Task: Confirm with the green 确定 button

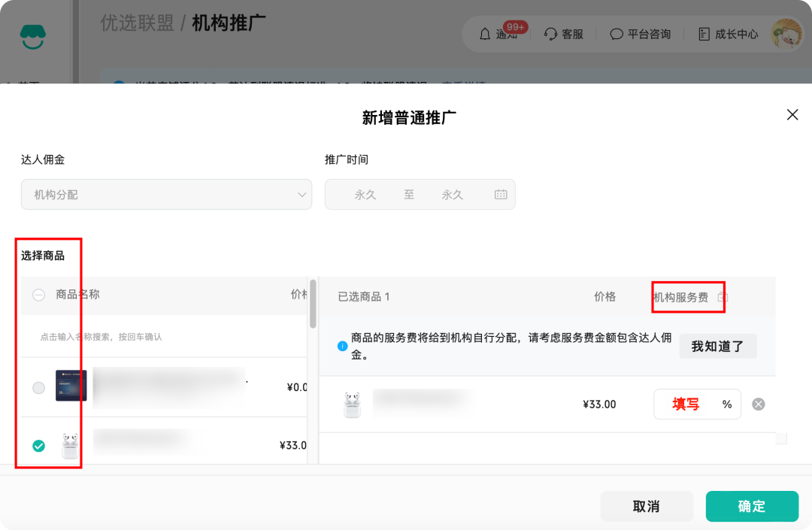Action: 752,506
